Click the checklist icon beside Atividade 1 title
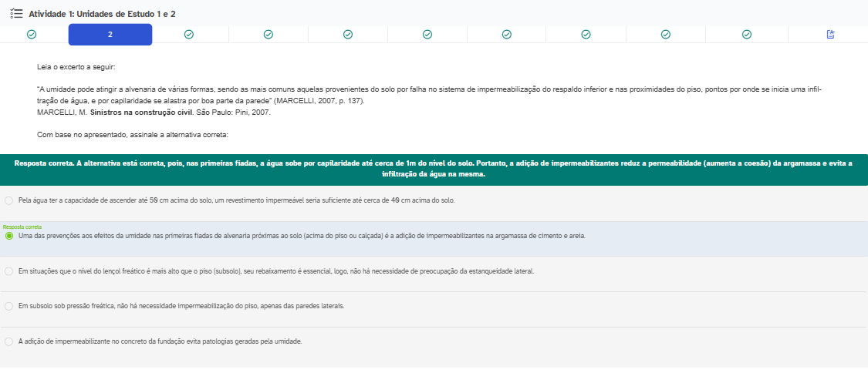Image resolution: width=868 pixels, height=373 pixels. (15, 14)
